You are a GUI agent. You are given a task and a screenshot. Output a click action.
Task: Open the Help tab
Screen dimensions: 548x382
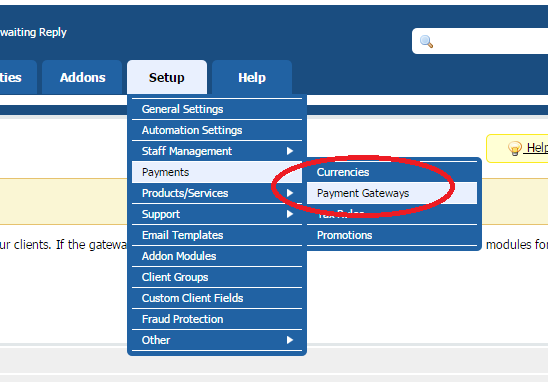pos(252,77)
